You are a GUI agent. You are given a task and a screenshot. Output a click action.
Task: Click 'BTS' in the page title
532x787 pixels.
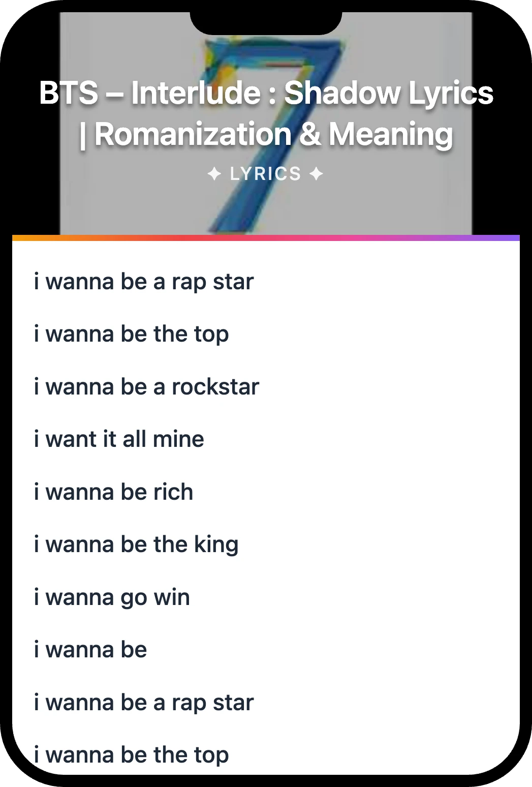[68, 93]
